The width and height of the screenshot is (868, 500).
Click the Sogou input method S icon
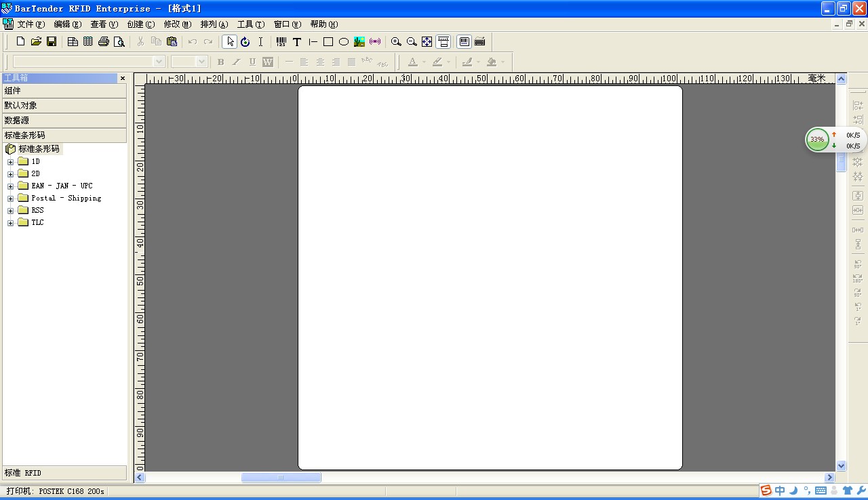pos(766,491)
